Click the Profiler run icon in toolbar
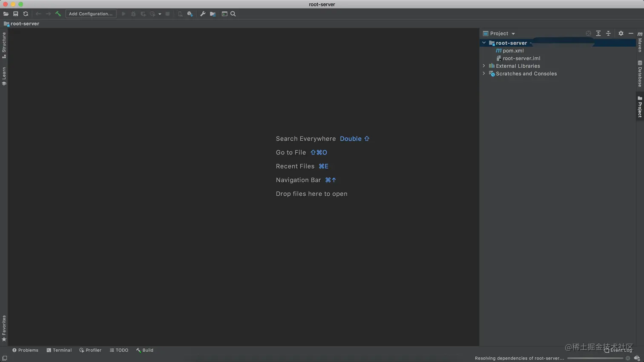The width and height of the screenshot is (644, 362). click(x=152, y=14)
